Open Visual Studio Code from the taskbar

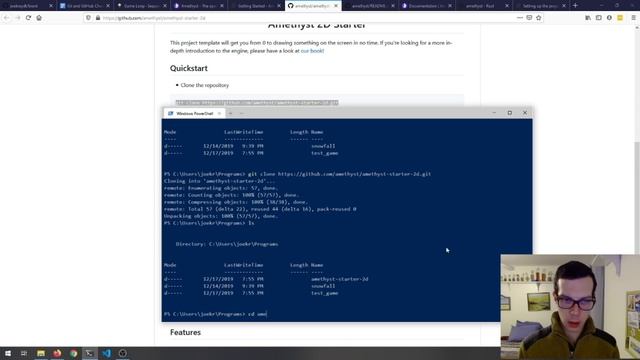click(x=107, y=353)
